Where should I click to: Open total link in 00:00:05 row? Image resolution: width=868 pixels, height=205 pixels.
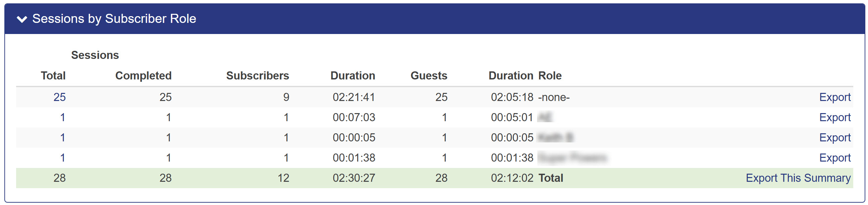(62, 138)
